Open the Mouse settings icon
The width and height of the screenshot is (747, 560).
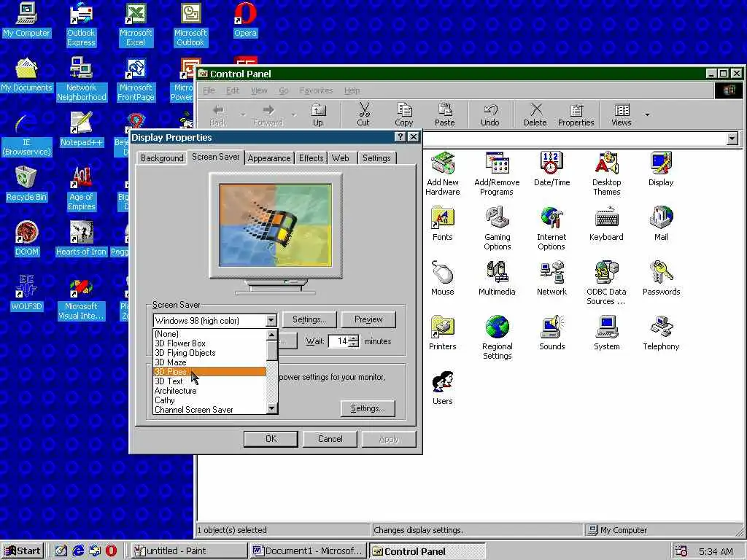click(443, 279)
